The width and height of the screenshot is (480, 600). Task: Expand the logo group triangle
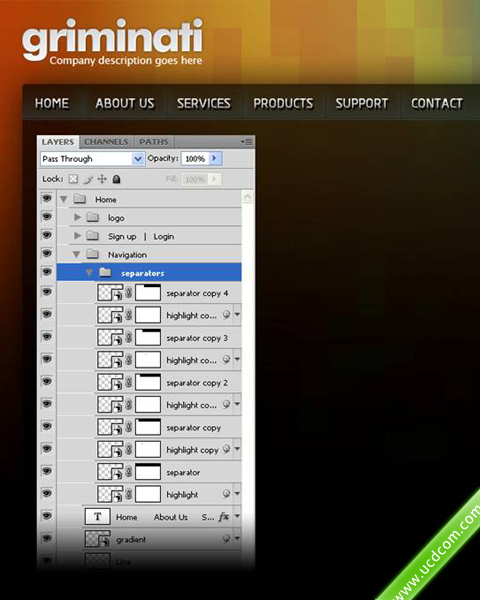click(78, 217)
